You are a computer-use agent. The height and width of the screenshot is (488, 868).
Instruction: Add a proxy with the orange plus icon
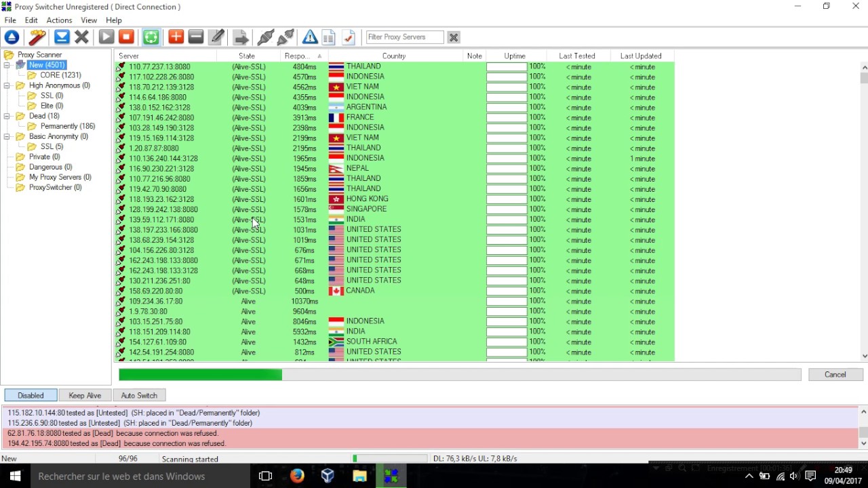click(x=176, y=37)
